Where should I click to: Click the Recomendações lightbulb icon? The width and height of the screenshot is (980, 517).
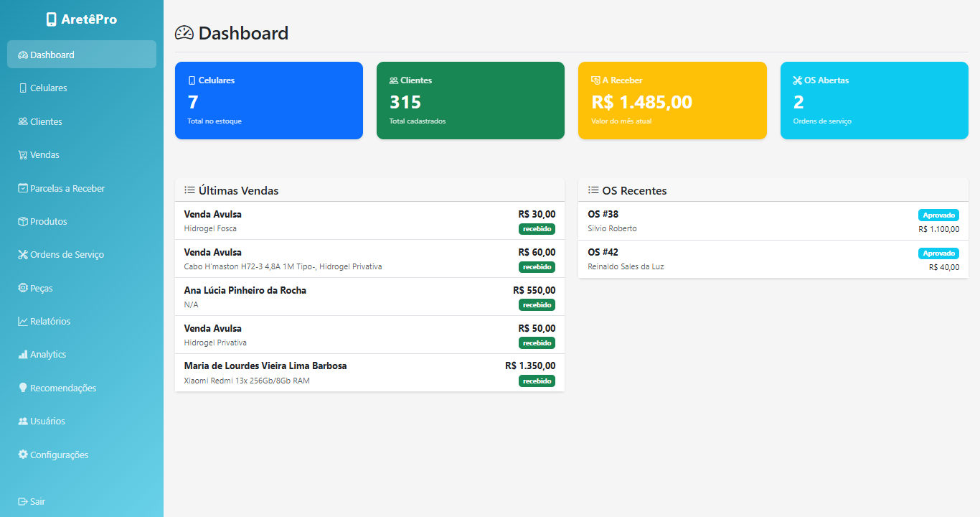pyautogui.click(x=22, y=388)
